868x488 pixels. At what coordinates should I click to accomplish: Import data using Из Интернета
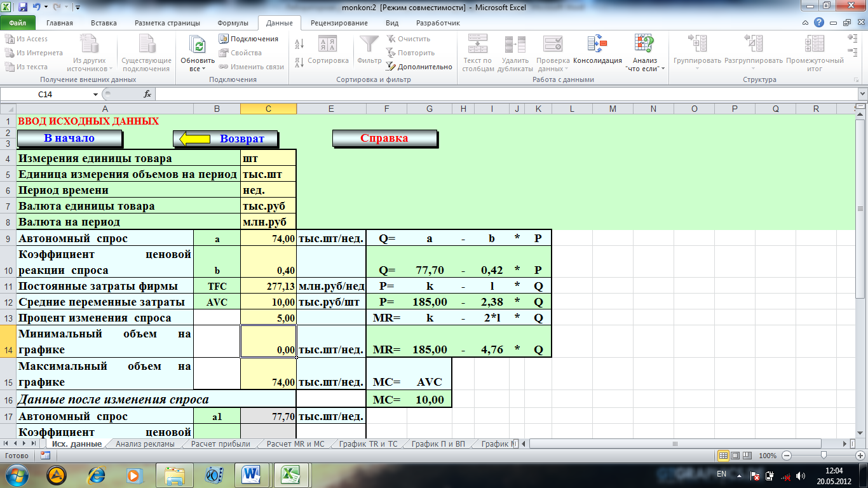34,53
